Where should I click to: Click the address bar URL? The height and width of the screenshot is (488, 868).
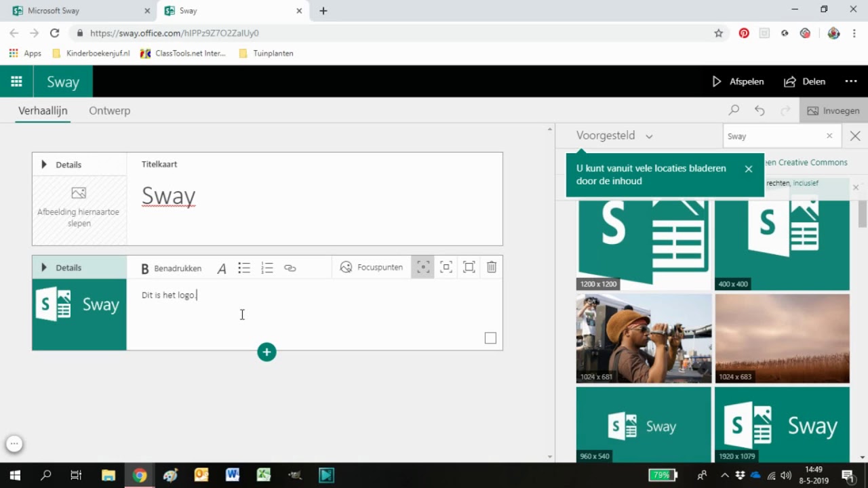[x=174, y=33]
